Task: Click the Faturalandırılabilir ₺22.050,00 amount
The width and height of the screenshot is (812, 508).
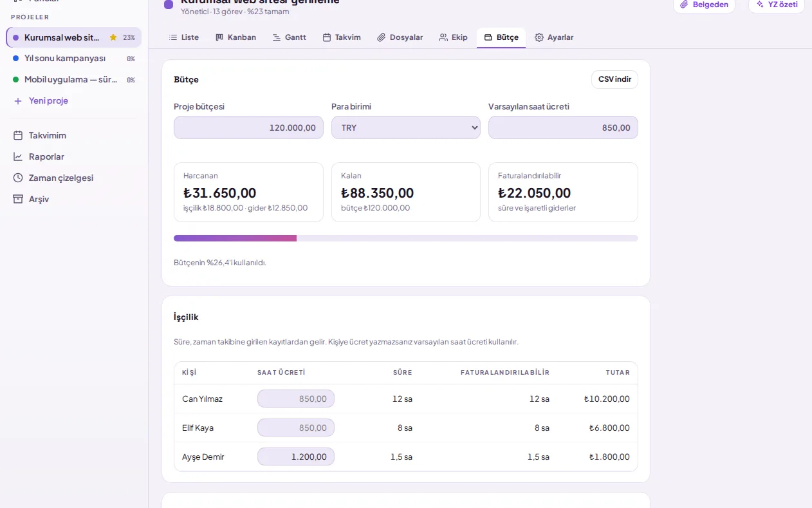Action: tap(535, 193)
